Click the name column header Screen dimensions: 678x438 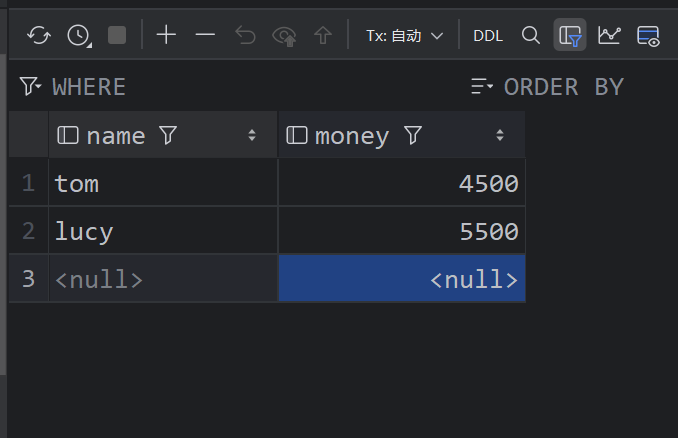coord(163,135)
